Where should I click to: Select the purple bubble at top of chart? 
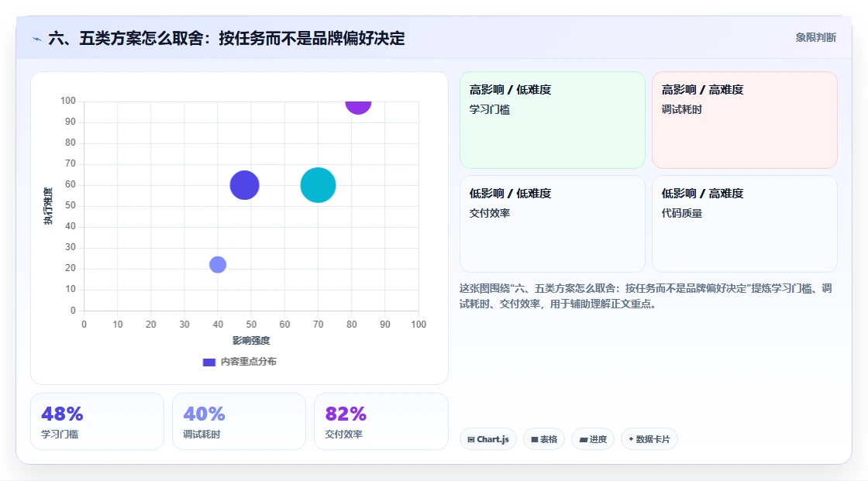pos(358,106)
